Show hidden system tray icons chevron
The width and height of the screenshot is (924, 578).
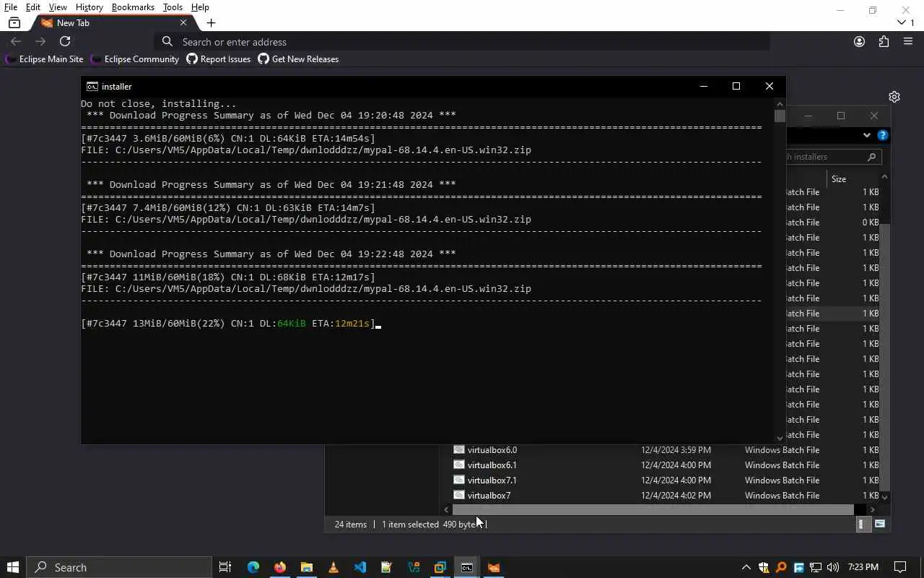click(x=746, y=567)
